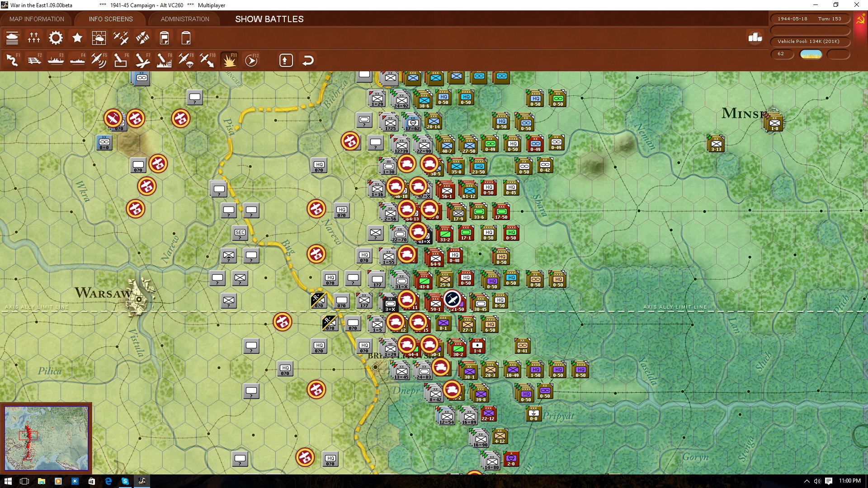Open the losses (crosses) screen icon

click(x=34, y=38)
